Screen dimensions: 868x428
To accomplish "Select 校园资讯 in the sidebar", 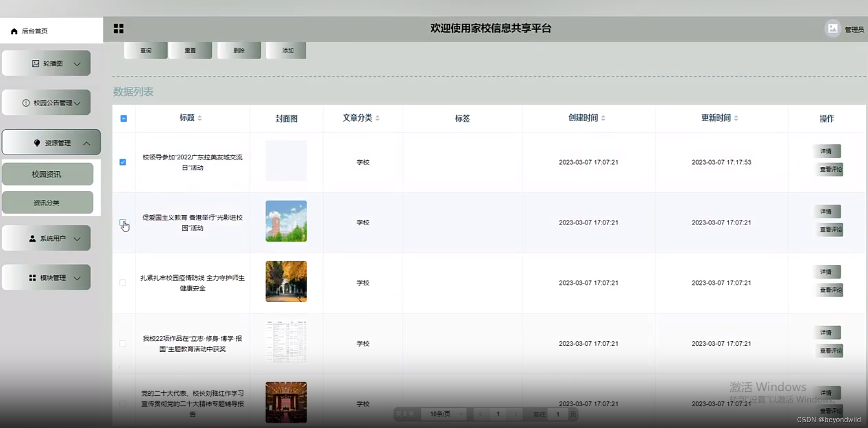I will 48,174.
